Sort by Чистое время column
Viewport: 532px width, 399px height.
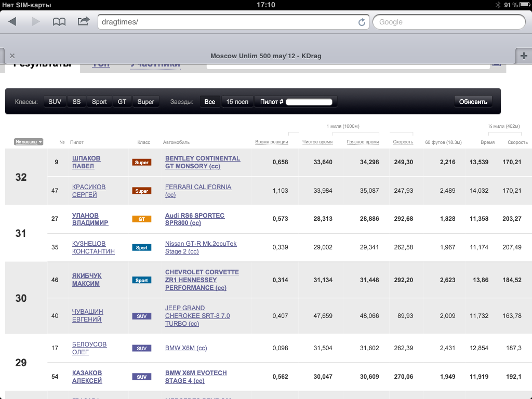pos(317,142)
